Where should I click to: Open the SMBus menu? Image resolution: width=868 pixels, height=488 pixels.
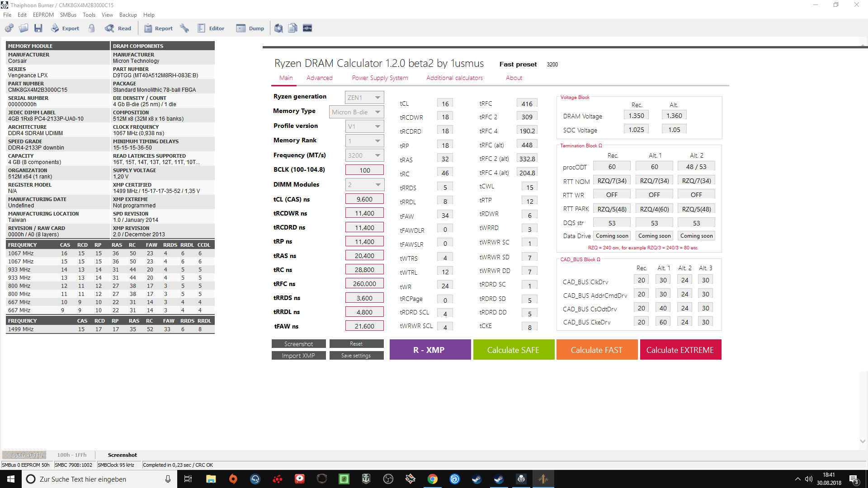tap(68, 15)
